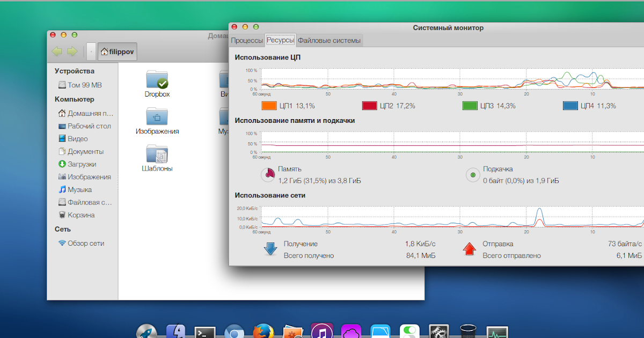Click the red ЦП2 color swatch

pyautogui.click(x=370, y=106)
